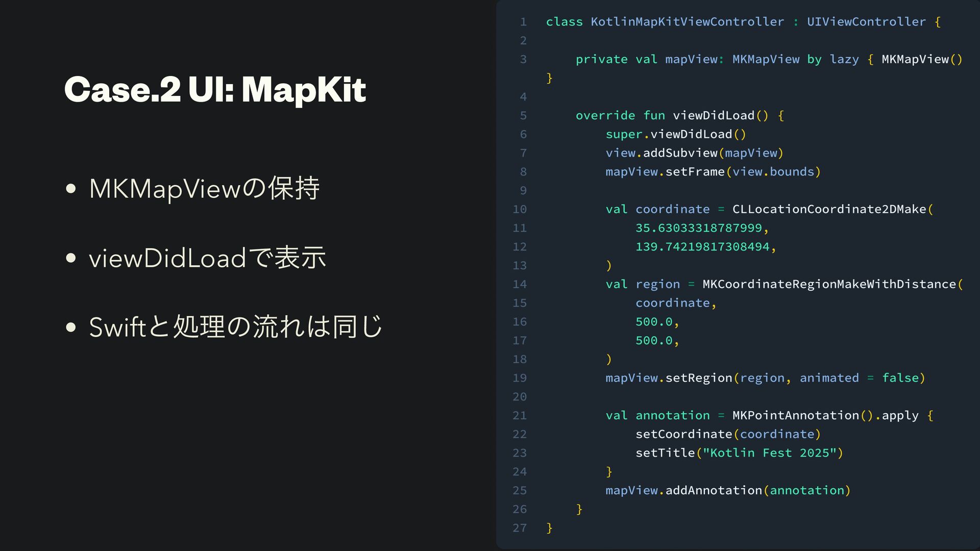Click the viewDidLoadで表示 bullet text

click(207, 258)
